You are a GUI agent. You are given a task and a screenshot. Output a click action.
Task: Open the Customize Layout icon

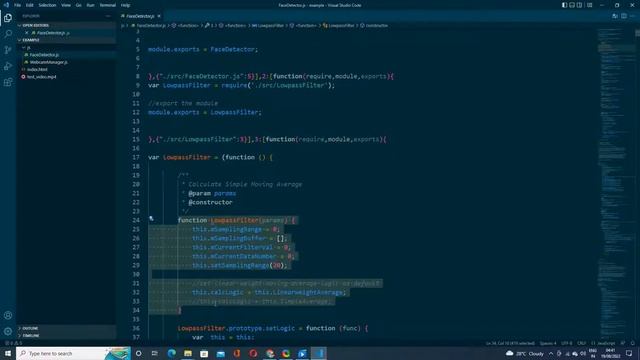click(589, 5)
